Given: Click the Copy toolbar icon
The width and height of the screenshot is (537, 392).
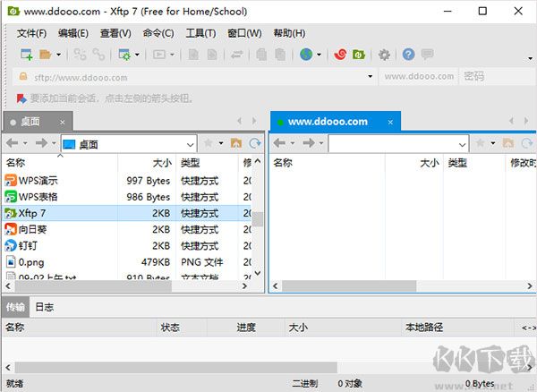Looking at the screenshot, I should (261, 55).
